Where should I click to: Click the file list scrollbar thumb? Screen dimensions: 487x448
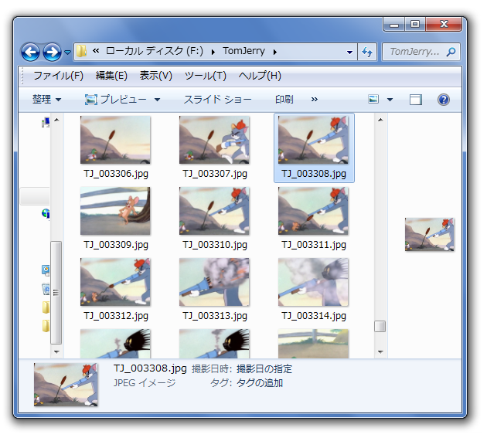pyautogui.click(x=380, y=327)
